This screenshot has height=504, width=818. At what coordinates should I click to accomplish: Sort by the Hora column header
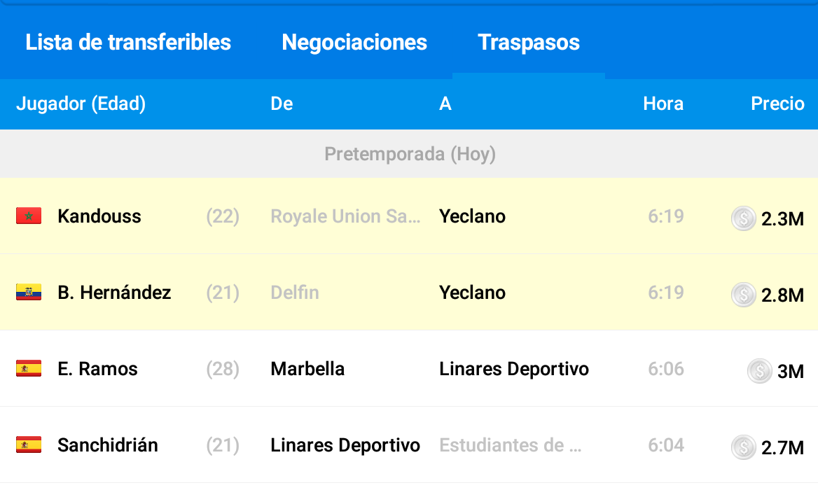[x=663, y=103]
